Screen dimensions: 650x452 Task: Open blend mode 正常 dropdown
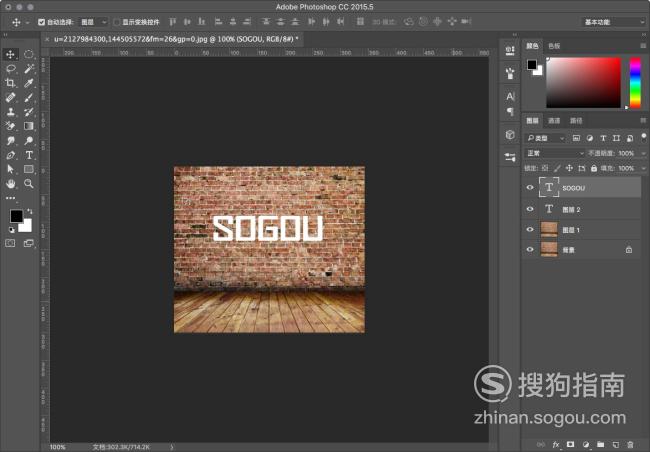pos(555,153)
